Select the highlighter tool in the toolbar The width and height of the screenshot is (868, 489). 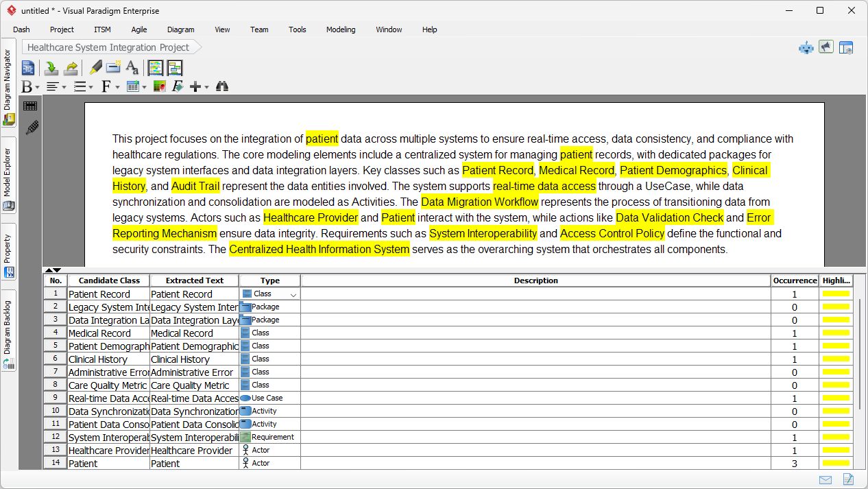point(95,67)
